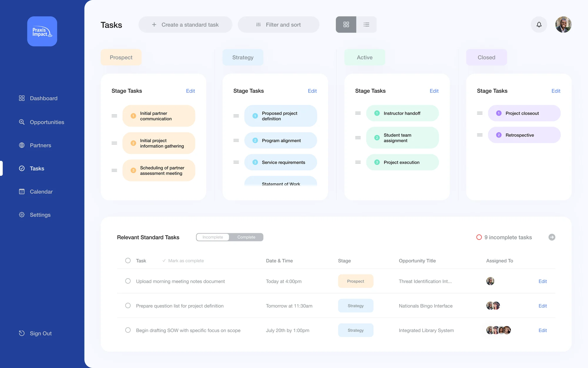The height and width of the screenshot is (368, 588).
Task: Select Prepare question list task radio
Action: [x=128, y=306]
